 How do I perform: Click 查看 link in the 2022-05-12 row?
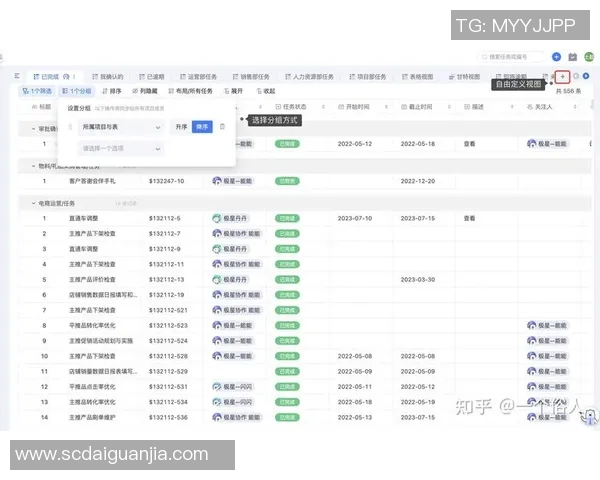[x=470, y=144]
